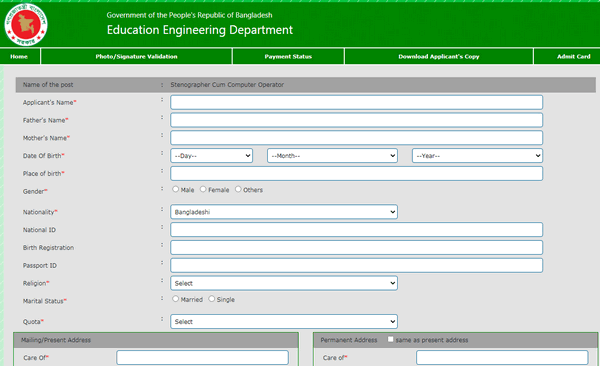Screen dimensions: 600x366
Task: Select Male gender radio button
Action: click(x=176, y=189)
